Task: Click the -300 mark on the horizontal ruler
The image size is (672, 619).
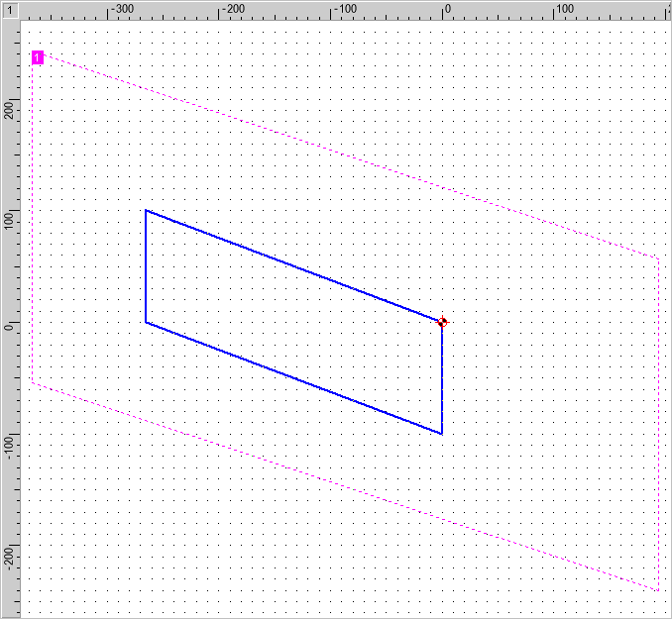Action: pos(121,9)
